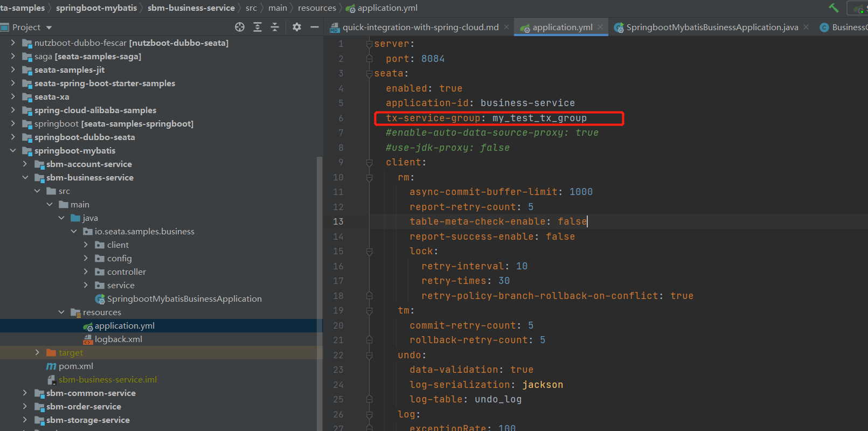Image resolution: width=868 pixels, height=431 pixels.
Task: Collapse the java folder arrow
Action: [x=61, y=218]
